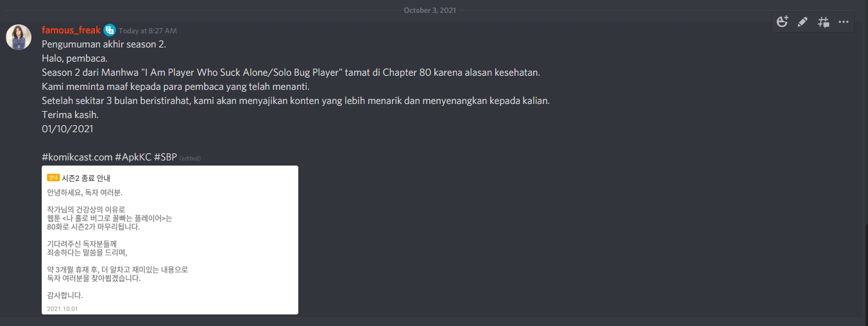Click the blue translator role badge
This screenshot has width=868, height=326.
[x=110, y=30]
